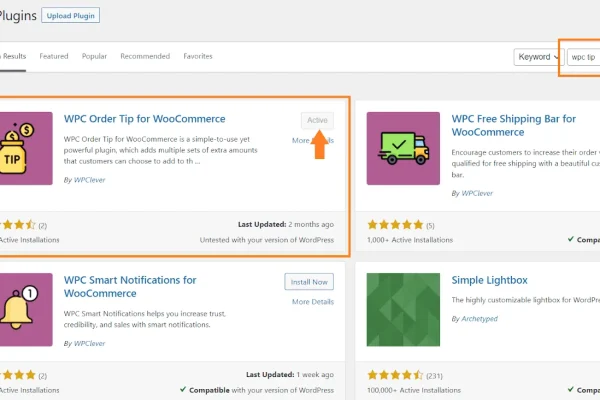This screenshot has width=600, height=400.
Task: Click the star rating of Simple Lightbox
Action: coord(395,375)
